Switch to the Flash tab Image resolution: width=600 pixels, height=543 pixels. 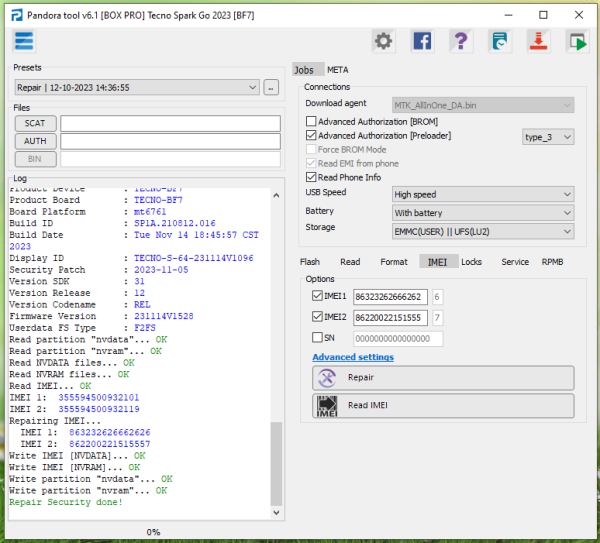coord(310,262)
